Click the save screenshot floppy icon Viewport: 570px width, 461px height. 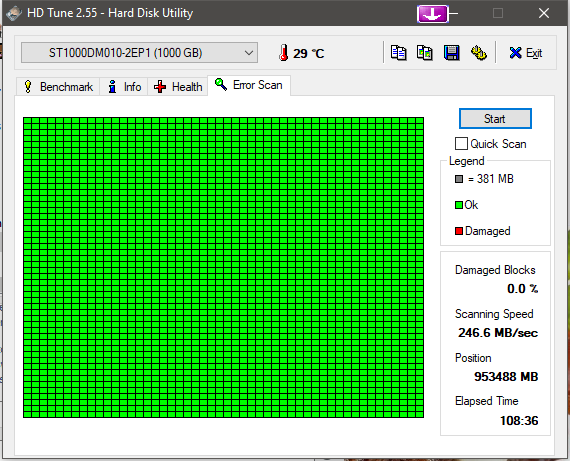coord(451,53)
